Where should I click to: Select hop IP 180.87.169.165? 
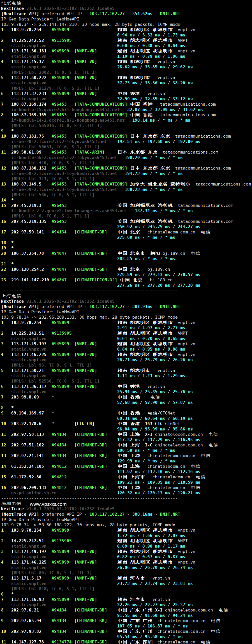click(x=29, y=115)
